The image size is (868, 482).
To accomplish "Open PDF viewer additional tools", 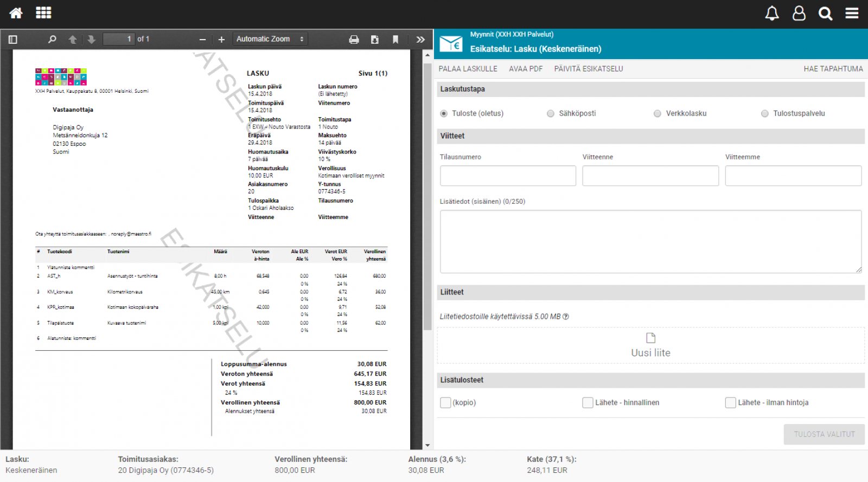I will [x=420, y=39].
